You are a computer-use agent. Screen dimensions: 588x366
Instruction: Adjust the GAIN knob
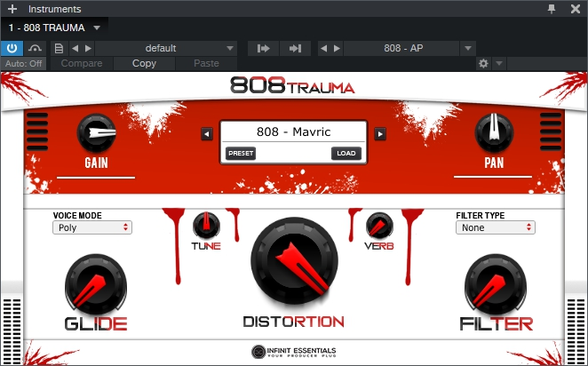coord(97,132)
